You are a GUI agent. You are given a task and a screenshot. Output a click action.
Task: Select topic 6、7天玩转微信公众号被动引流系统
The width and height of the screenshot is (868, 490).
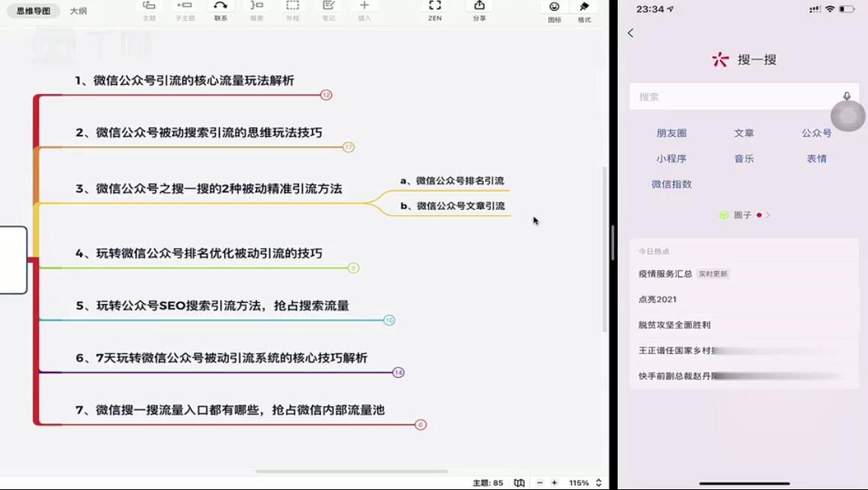pyautogui.click(x=221, y=358)
